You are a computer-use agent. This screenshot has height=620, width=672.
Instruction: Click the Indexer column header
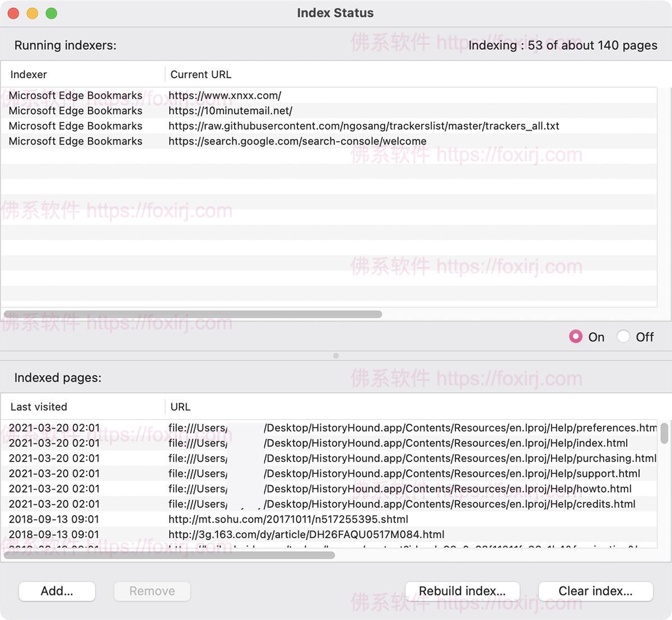(29, 74)
